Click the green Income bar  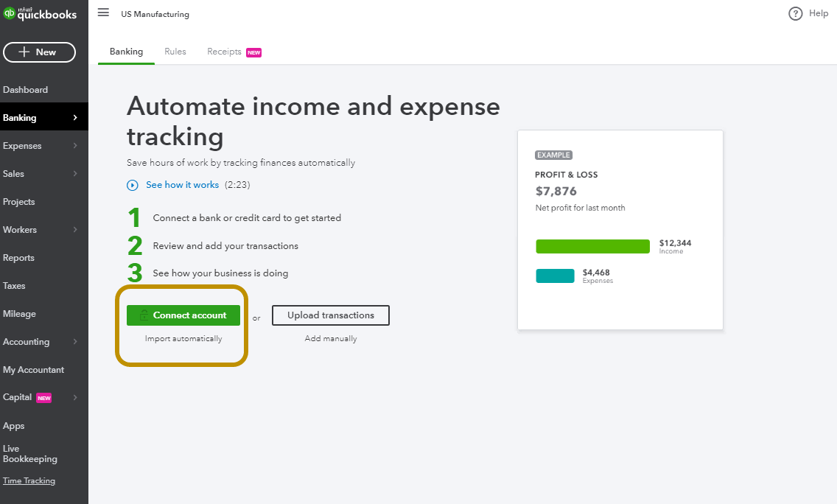click(x=592, y=247)
